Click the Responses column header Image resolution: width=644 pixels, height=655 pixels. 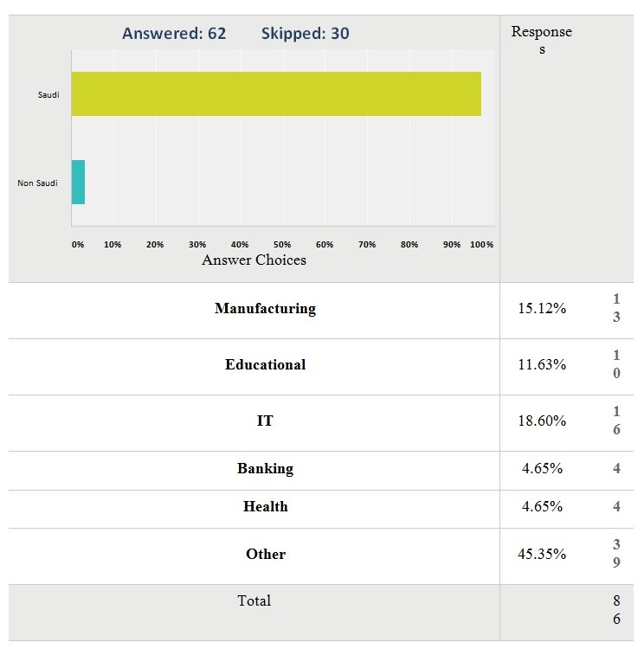pos(541,40)
